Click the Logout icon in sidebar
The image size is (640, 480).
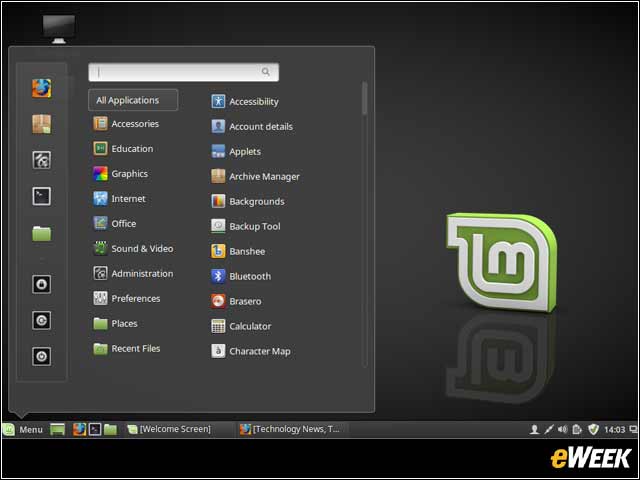pos(42,320)
